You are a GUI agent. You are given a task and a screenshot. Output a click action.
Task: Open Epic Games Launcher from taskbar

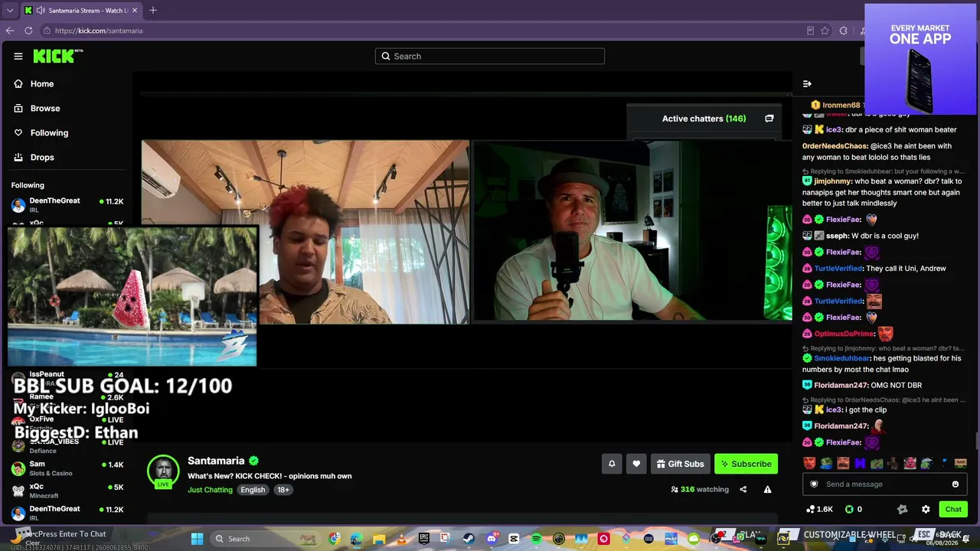click(x=423, y=539)
